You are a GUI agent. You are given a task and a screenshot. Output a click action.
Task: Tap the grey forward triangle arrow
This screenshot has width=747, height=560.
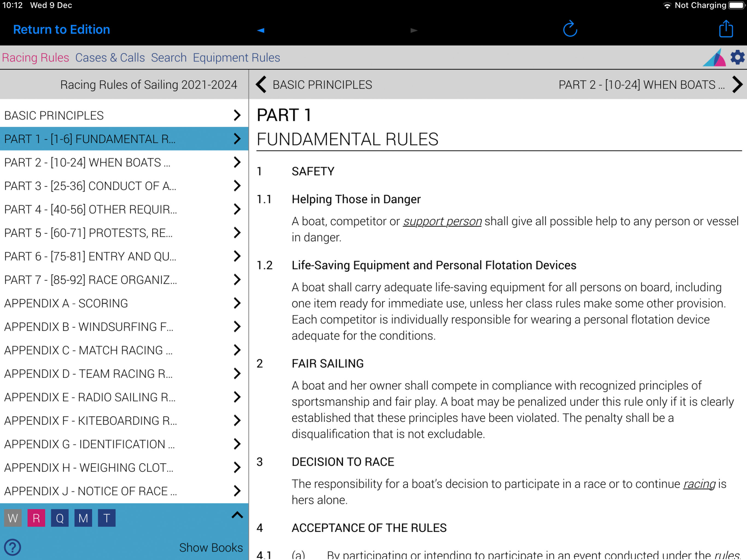(x=414, y=30)
